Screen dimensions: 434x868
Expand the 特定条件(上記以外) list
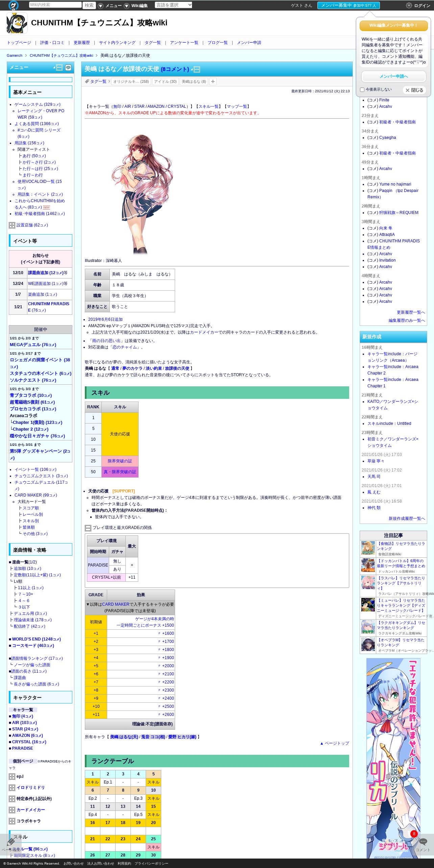(x=12, y=799)
